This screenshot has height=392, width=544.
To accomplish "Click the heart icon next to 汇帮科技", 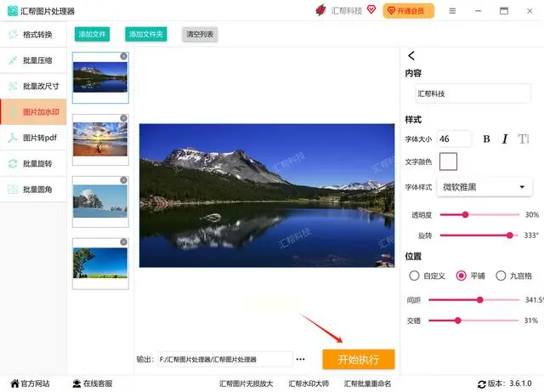I will click(371, 9).
